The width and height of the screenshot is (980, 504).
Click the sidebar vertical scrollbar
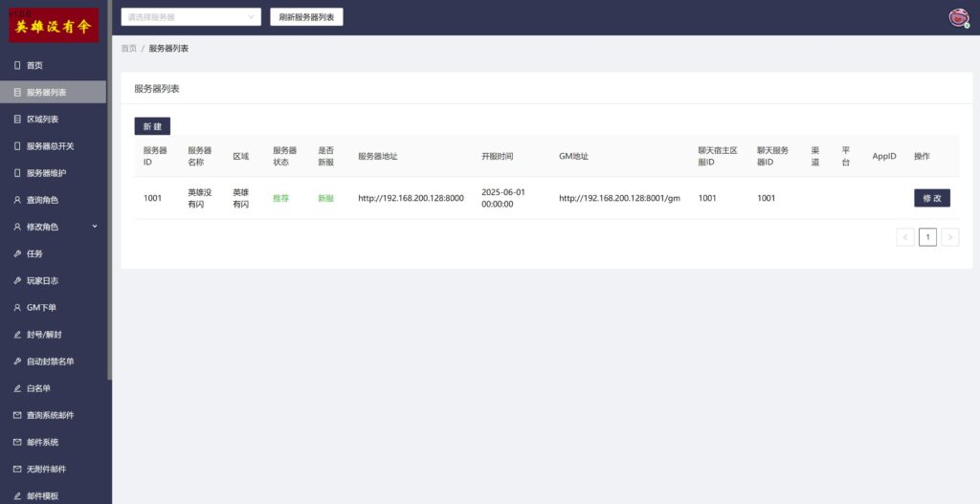[109, 191]
